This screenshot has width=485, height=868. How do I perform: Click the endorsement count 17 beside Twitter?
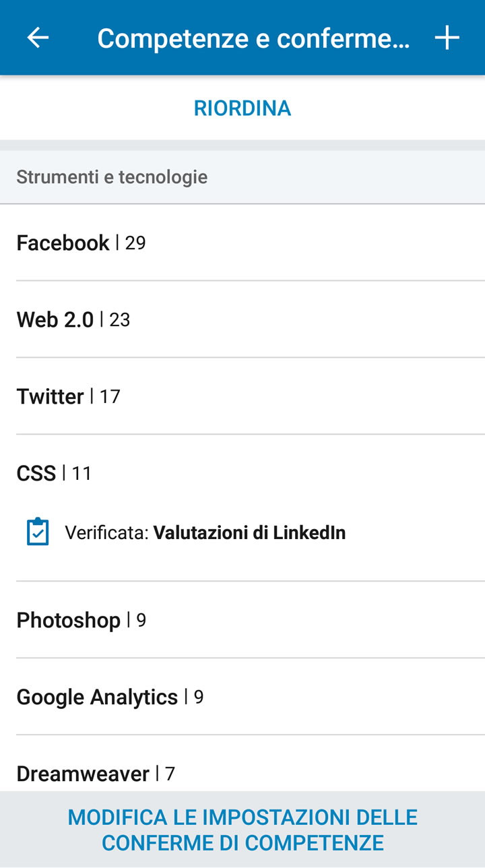pos(110,397)
